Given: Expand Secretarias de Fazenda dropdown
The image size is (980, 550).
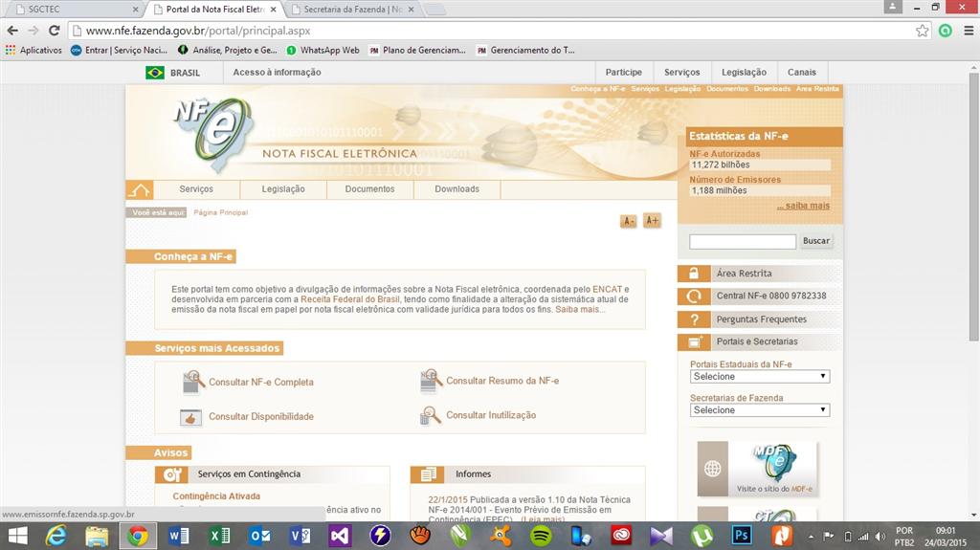Looking at the screenshot, I should [759, 410].
